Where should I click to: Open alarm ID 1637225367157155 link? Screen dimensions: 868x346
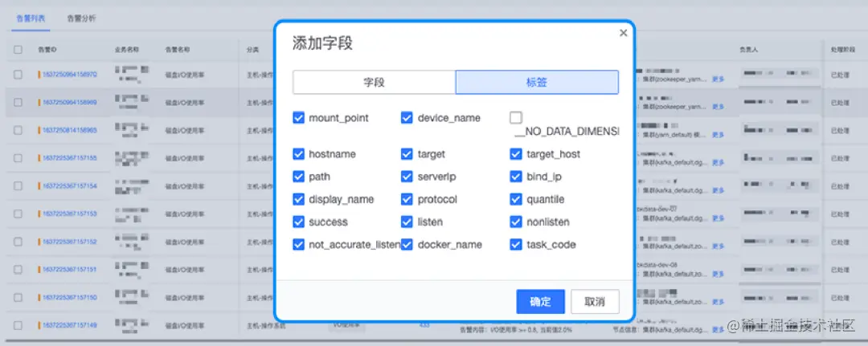click(x=70, y=158)
